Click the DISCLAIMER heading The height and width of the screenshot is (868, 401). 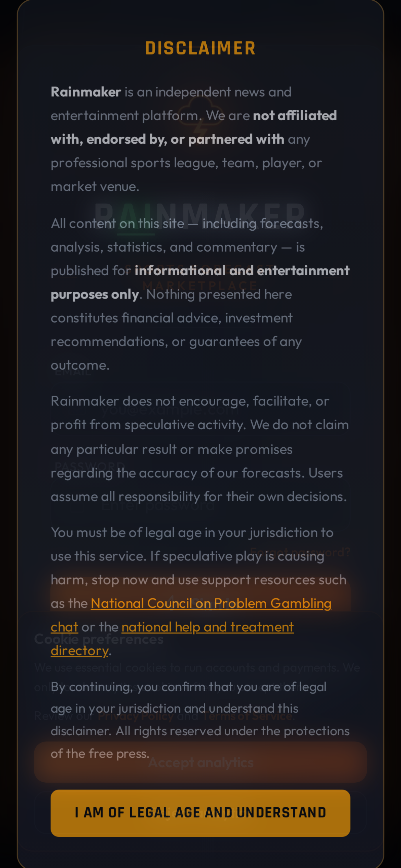(x=200, y=48)
